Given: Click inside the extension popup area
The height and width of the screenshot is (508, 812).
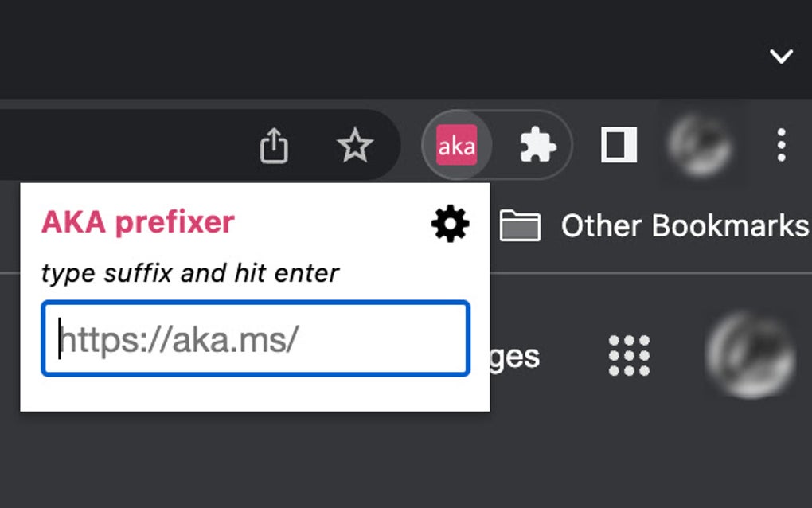Looking at the screenshot, I should tap(255, 295).
